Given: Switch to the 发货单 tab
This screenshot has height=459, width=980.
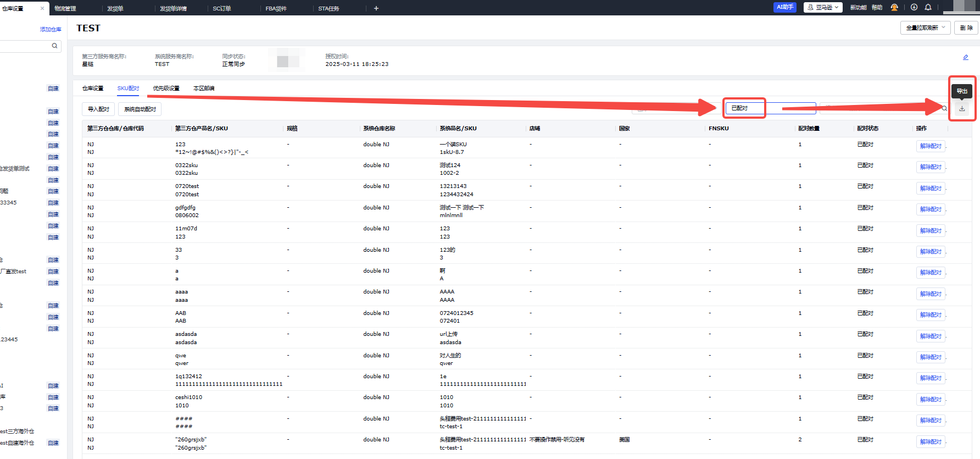Looking at the screenshot, I should tap(115, 8).
